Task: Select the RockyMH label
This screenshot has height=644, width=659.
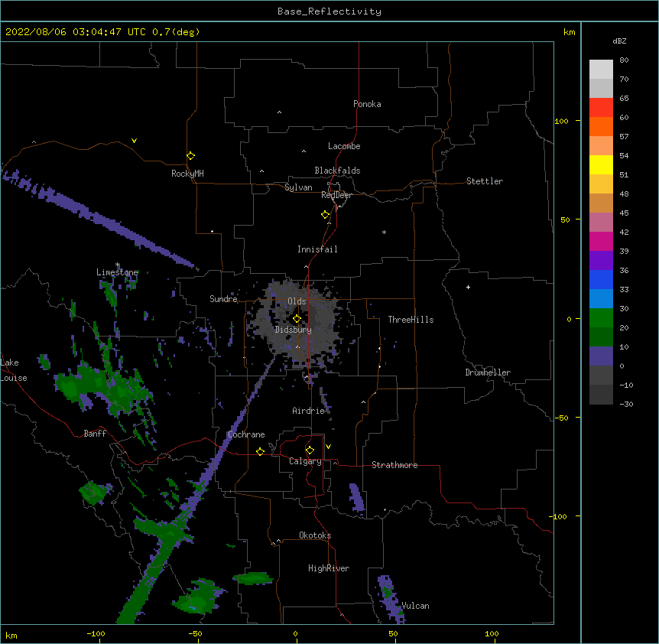Action: [x=187, y=174]
